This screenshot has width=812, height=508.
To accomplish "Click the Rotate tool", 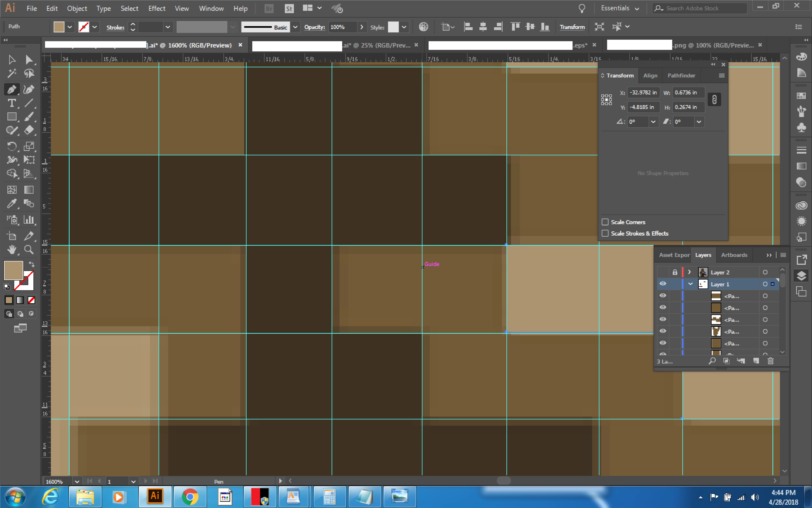I will click(12, 146).
